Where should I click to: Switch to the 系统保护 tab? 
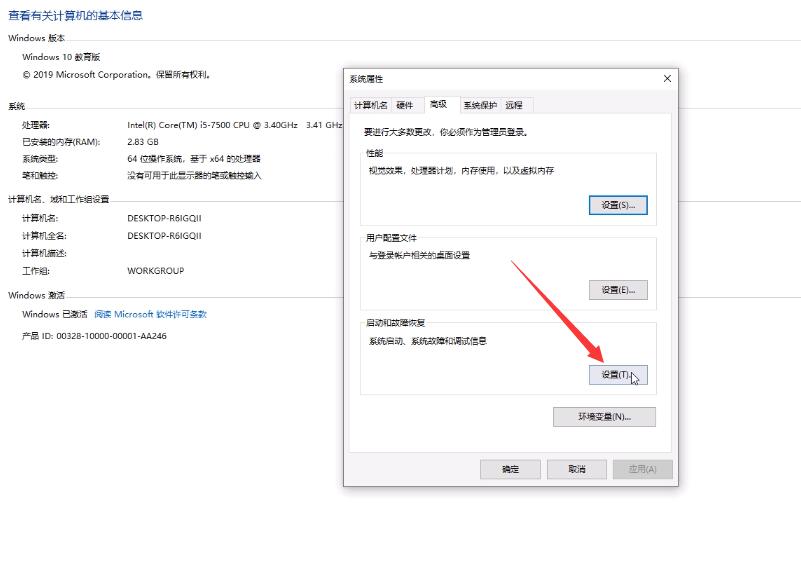(x=480, y=105)
